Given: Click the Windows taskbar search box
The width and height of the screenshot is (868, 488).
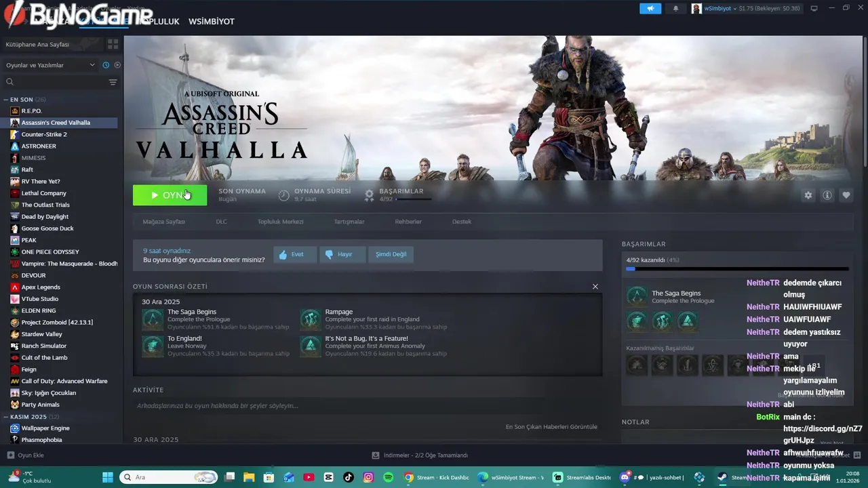Looking at the screenshot, I should [167, 477].
